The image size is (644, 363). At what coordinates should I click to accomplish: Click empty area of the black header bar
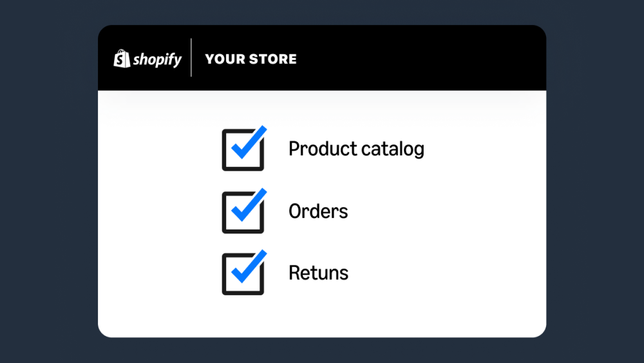pyautogui.click(x=419, y=58)
